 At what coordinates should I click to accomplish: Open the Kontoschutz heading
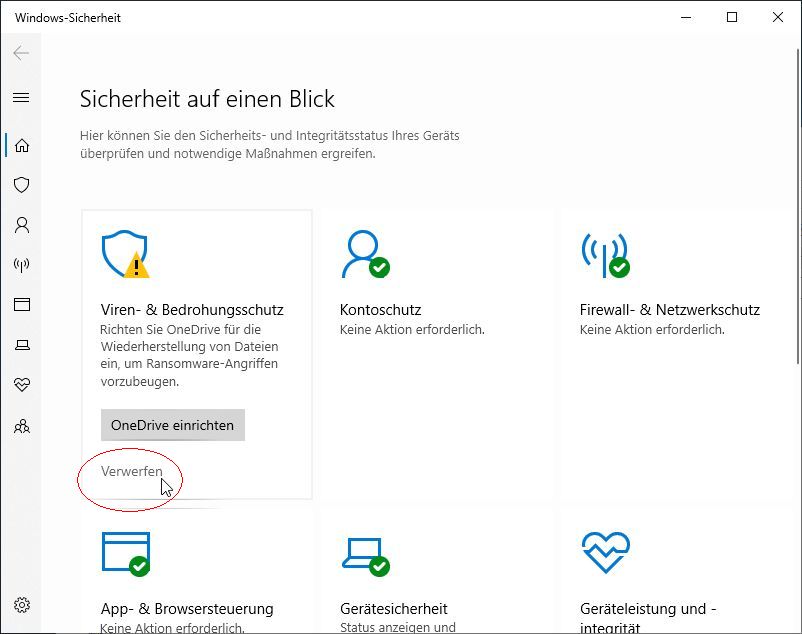(381, 310)
